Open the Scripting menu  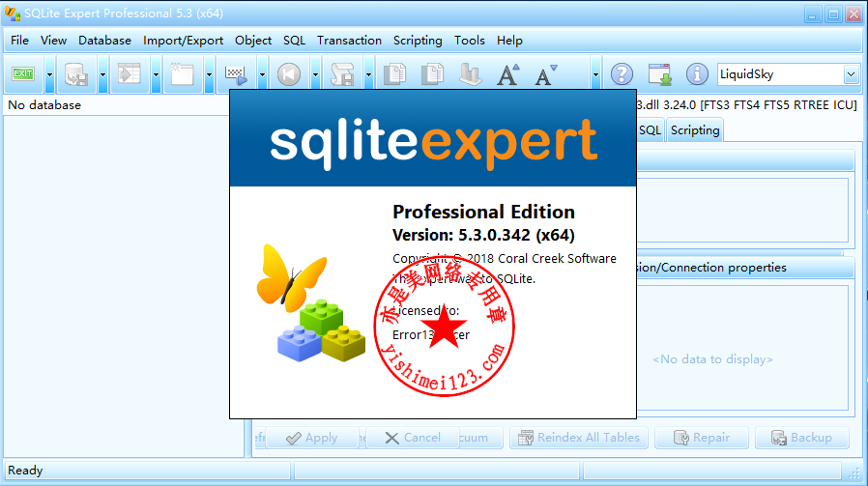418,41
